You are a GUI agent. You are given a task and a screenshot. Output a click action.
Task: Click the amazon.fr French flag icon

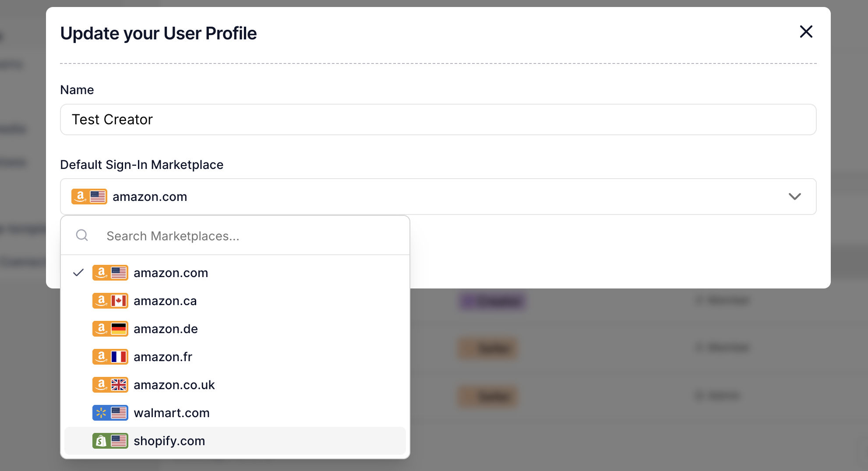(x=119, y=357)
